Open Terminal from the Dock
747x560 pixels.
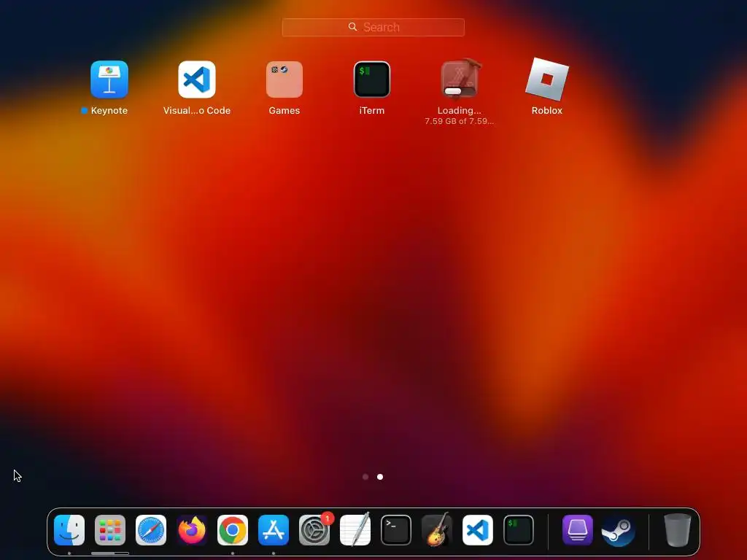coord(396,530)
